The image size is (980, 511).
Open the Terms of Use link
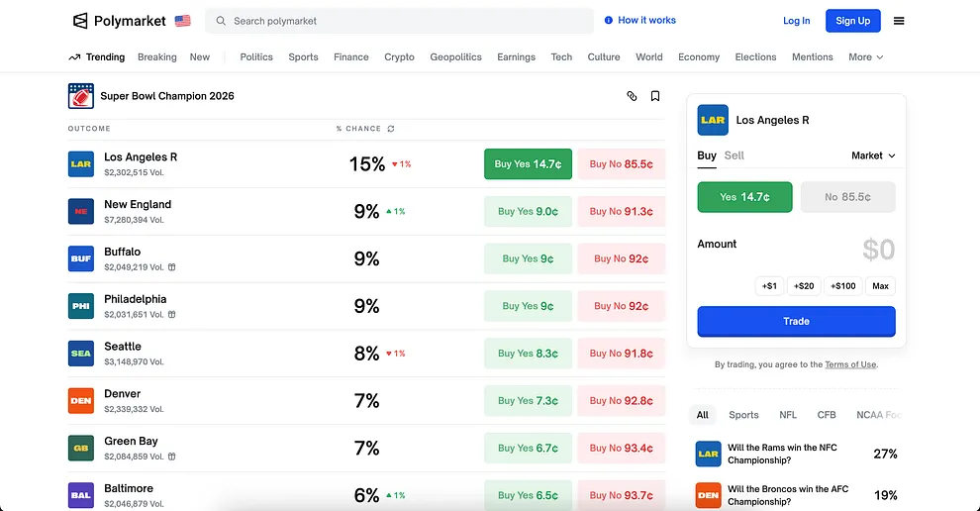[x=850, y=364]
